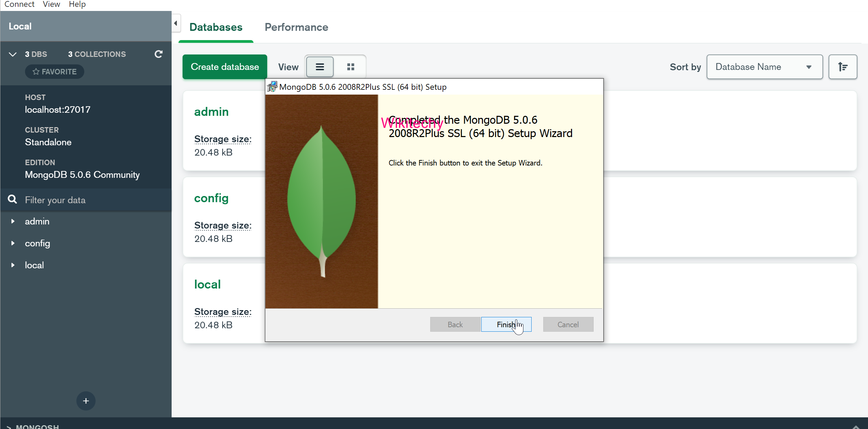Refresh the databases list in sidebar
The height and width of the screenshot is (429, 868).
click(x=158, y=54)
